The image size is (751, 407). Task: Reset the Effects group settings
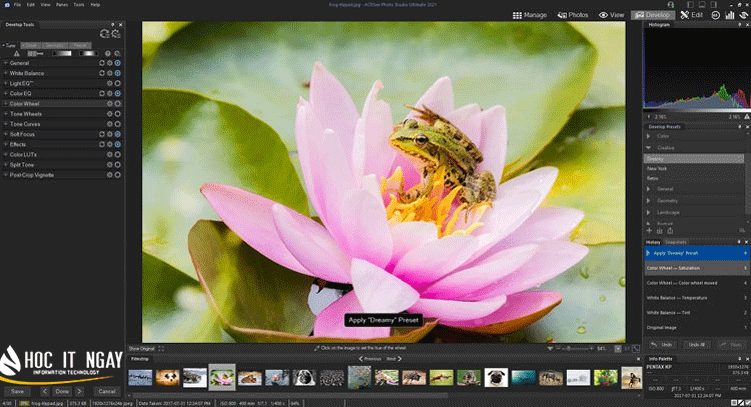click(x=102, y=144)
